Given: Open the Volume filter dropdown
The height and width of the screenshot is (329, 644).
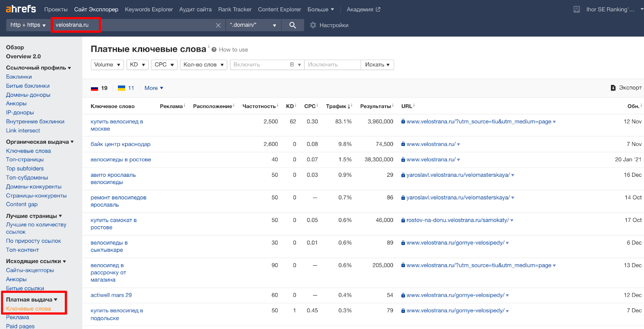Looking at the screenshot, I should 107,65.
